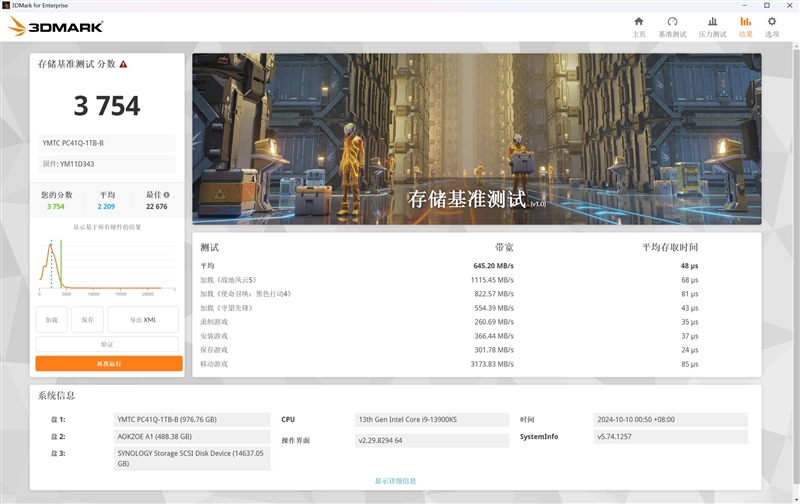This screenshot has height=504, width=800.
Task: Open the 显示详细信息 link
Action: 395,481
